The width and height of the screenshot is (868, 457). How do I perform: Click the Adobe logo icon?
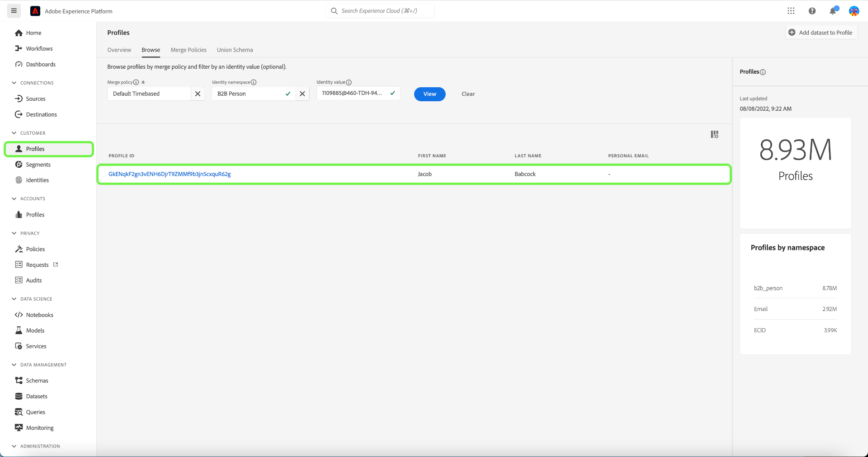pos(35,11)
